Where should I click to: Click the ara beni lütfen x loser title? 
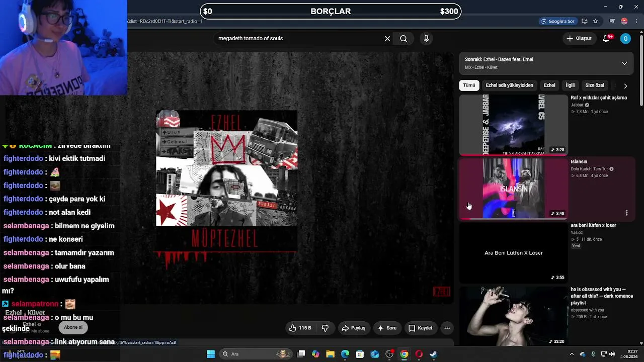pos(593,225)
